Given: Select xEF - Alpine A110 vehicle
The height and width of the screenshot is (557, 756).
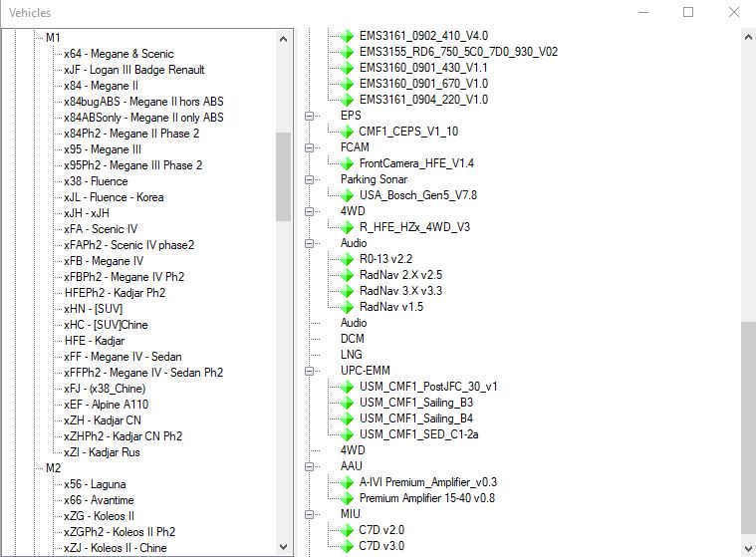Looking at the screenshot, I should pos(106,405).
